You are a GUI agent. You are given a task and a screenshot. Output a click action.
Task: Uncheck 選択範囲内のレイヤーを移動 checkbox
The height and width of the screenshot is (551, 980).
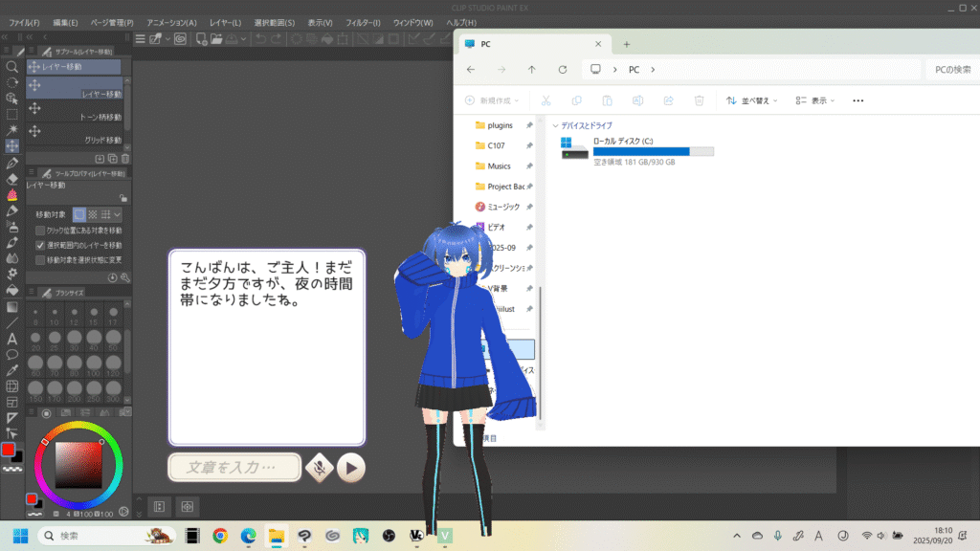coord(40,245)
